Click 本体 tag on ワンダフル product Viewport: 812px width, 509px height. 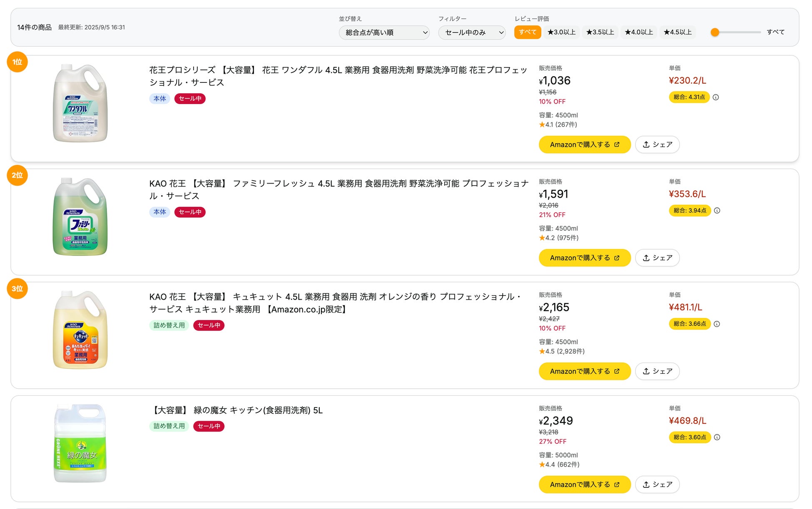[159, 99]
